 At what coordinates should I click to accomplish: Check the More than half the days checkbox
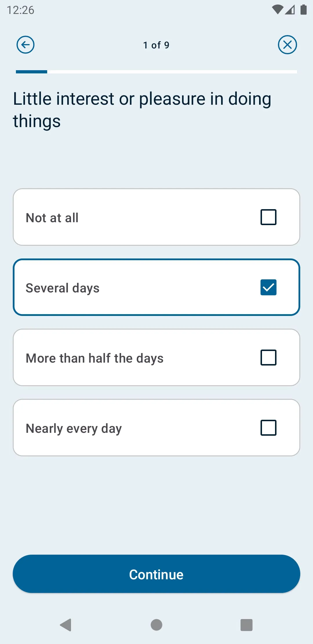268,357
